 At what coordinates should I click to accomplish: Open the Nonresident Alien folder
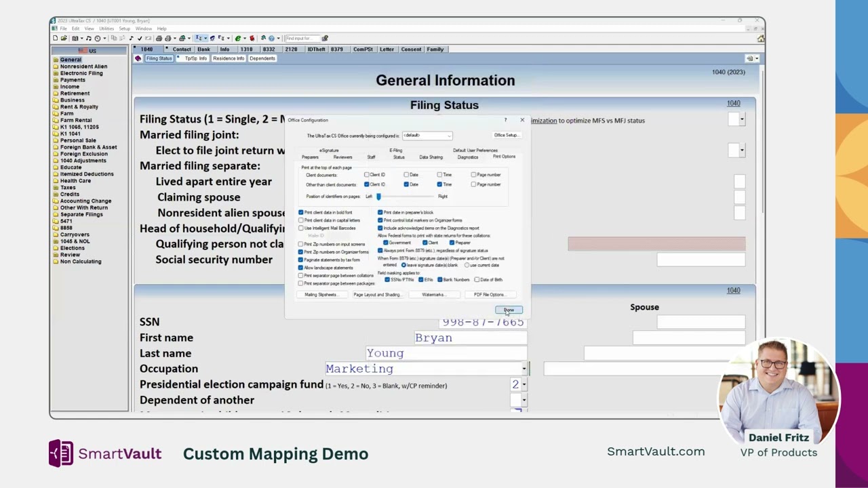83,66
